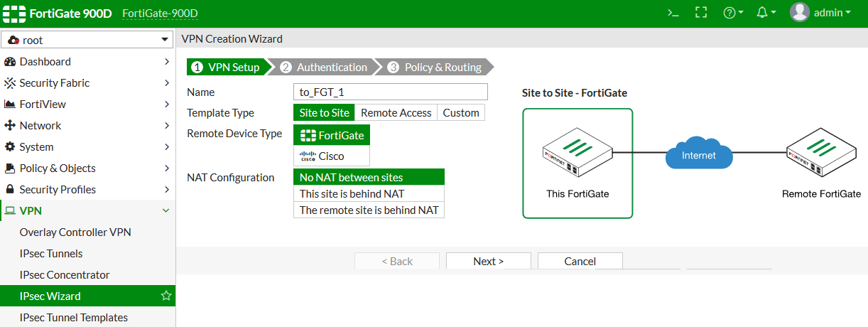This screenshot has height=327, width=868.
Task: Go to IPsec Tunnel Templates
Action: [x=74, y=318]
